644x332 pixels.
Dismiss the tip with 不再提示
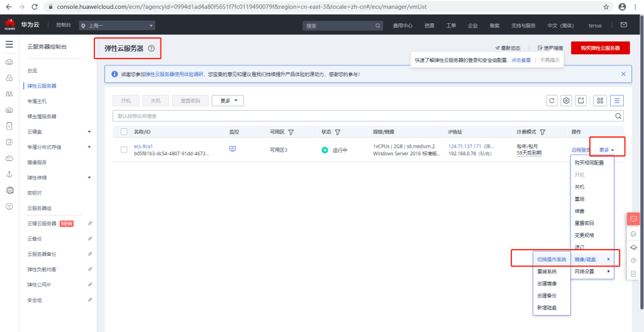(x=550, y=60)
